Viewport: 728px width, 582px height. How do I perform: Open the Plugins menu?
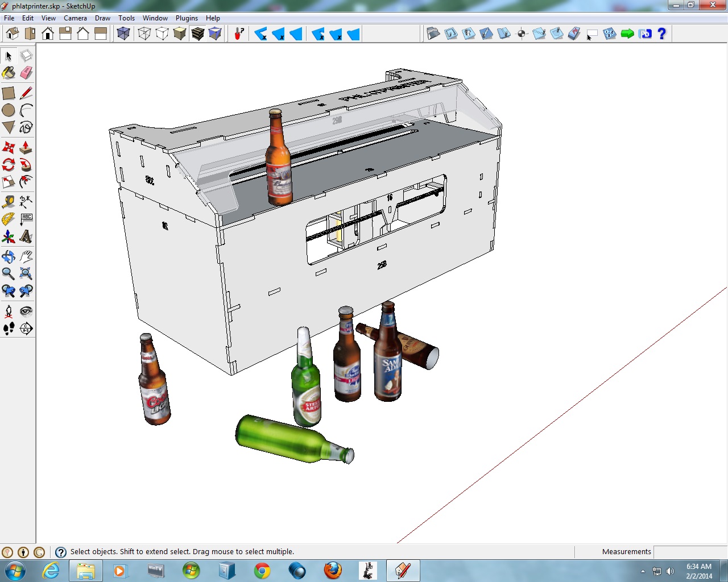pos(187,18)
